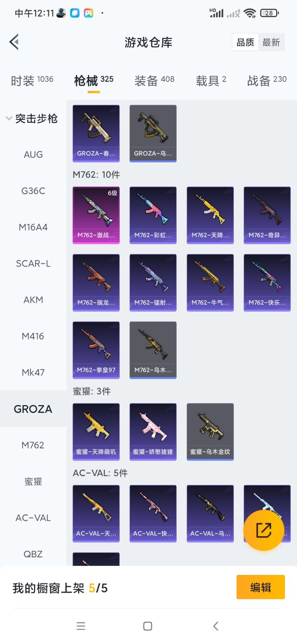Tap the orange floating share icon
Viewport: 297px width, 644px height.
(264, 530)
